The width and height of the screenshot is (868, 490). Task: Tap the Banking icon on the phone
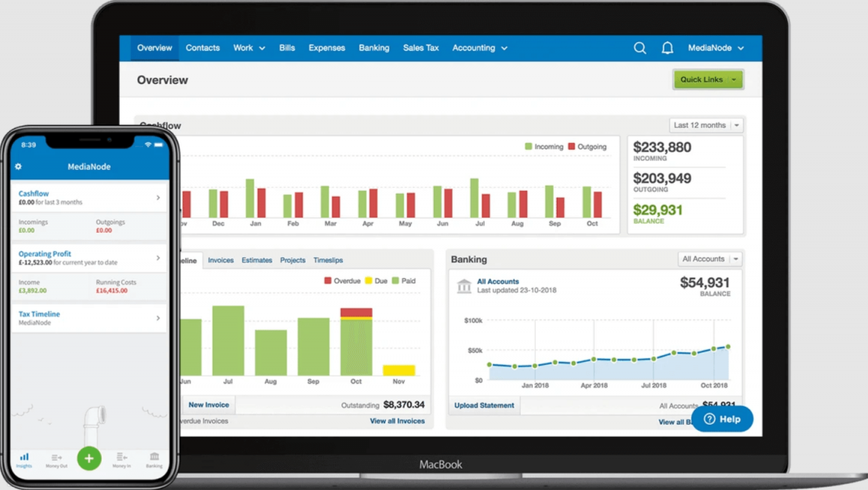(x=153, y=459)
